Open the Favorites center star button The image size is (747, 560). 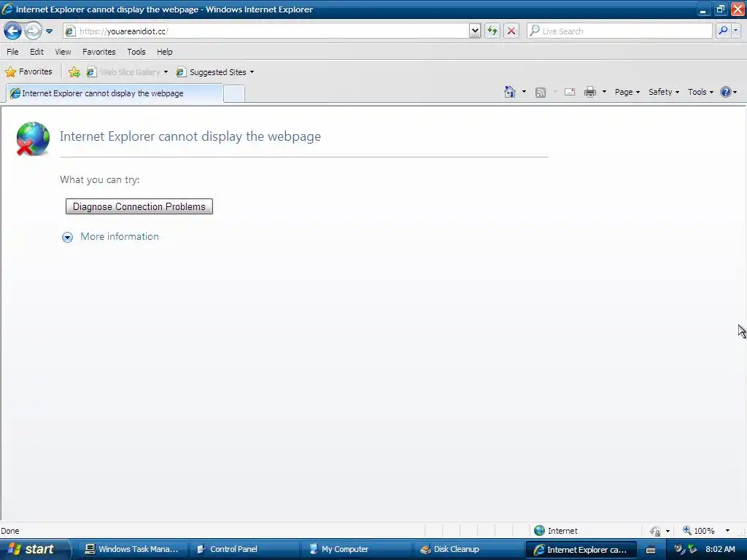(28, 72)
